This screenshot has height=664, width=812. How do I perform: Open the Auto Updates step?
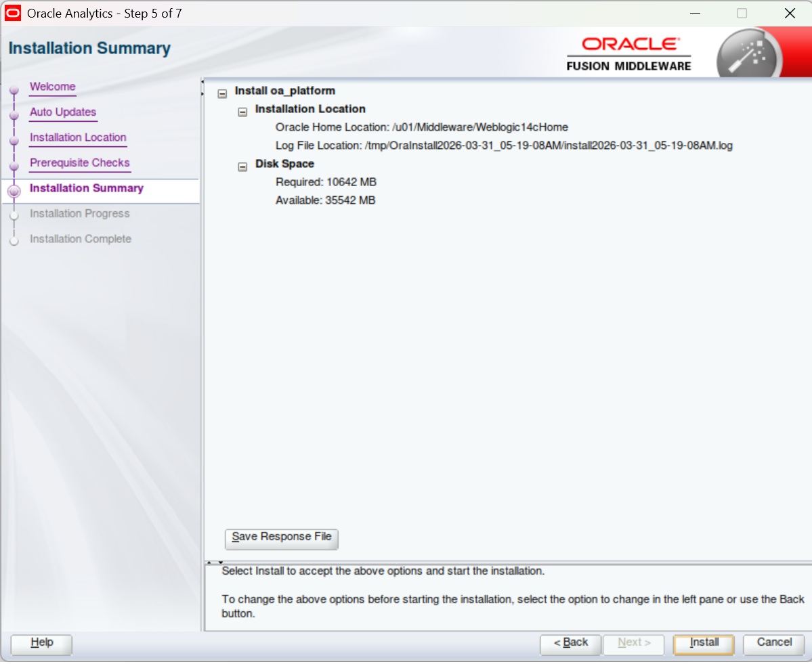pos(63,112)
